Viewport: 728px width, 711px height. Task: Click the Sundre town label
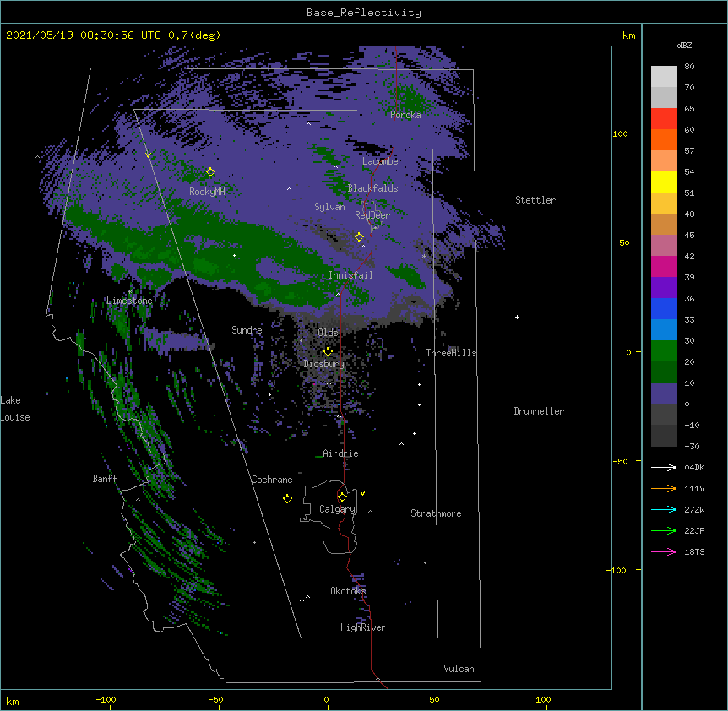point(247,330)
